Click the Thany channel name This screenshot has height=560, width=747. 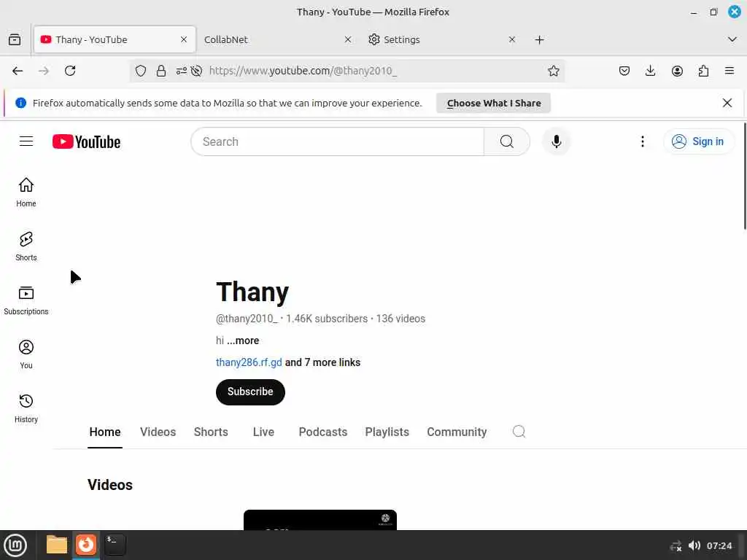[x=252, y=292]
